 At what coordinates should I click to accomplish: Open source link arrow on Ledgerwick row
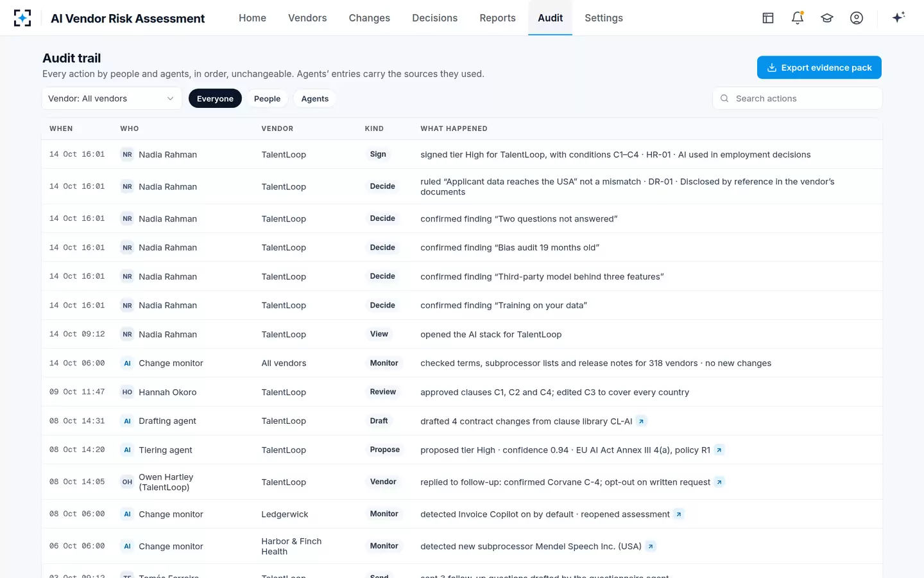(678, 514)
